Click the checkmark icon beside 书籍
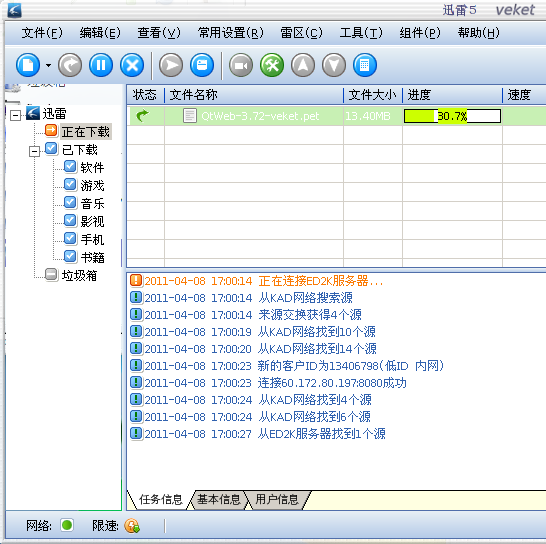This screenshot has width=546, height=544. pyautogui.click(x=70, y=257)
